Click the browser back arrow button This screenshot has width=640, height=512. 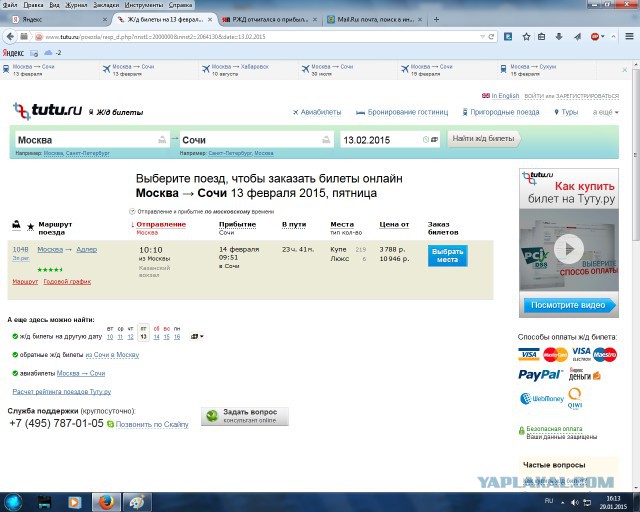[x=10, y=37]
